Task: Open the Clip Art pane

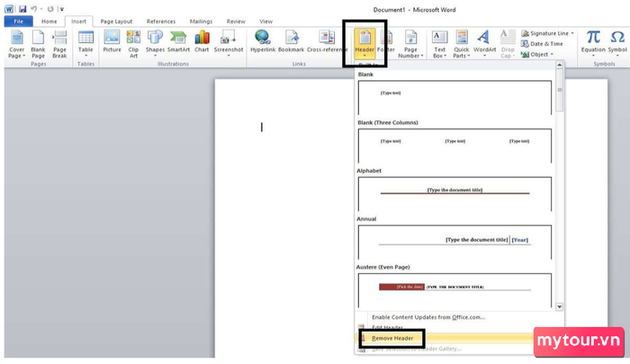Action: pos(133,44)
